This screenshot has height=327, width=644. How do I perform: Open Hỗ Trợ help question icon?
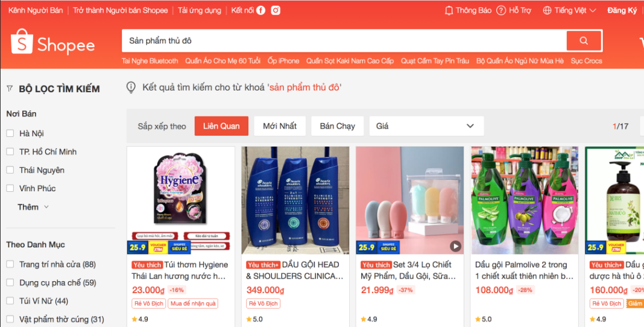tap(501, 11)
